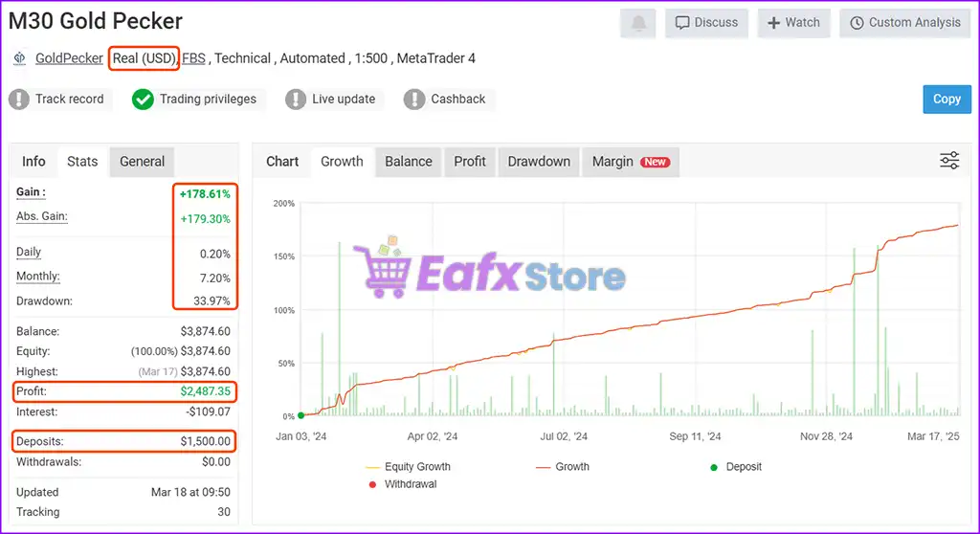Click Live update warning icon
The height and width of the screenshot is (534, 980).
296,99
